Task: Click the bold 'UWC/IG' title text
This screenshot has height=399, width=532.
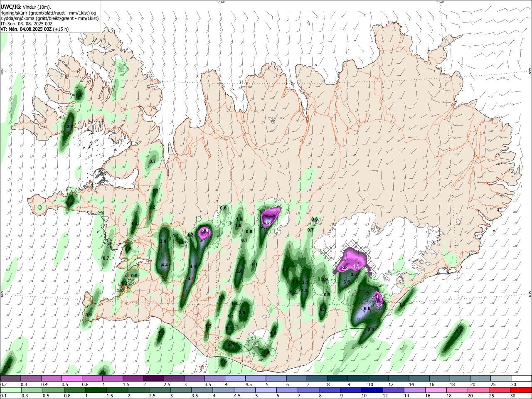Action: [x=10, y=7]
